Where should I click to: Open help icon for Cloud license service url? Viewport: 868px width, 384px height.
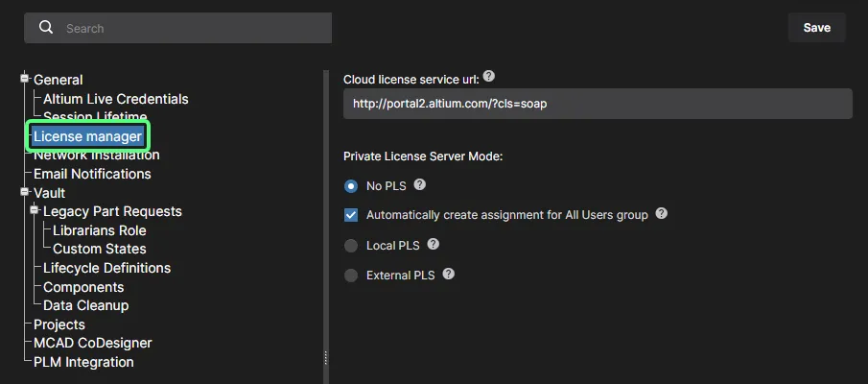(x=489, y=77)
